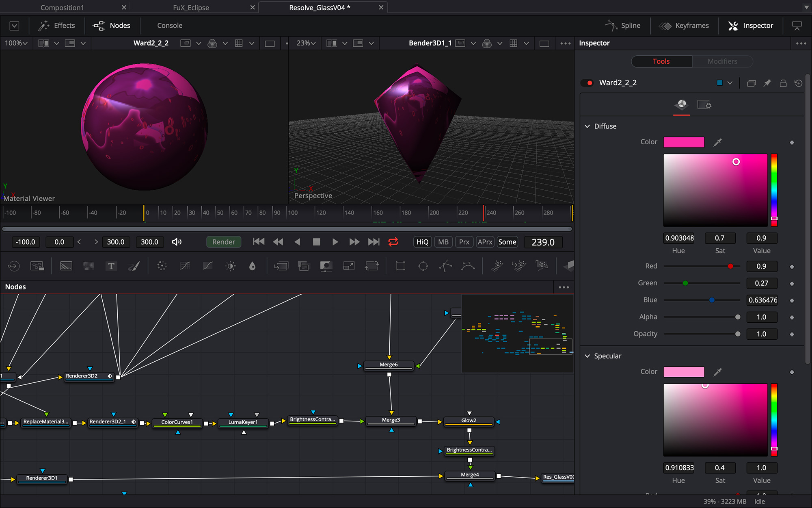
Task: Click the Specular color swatch
Action: [684, 372]
